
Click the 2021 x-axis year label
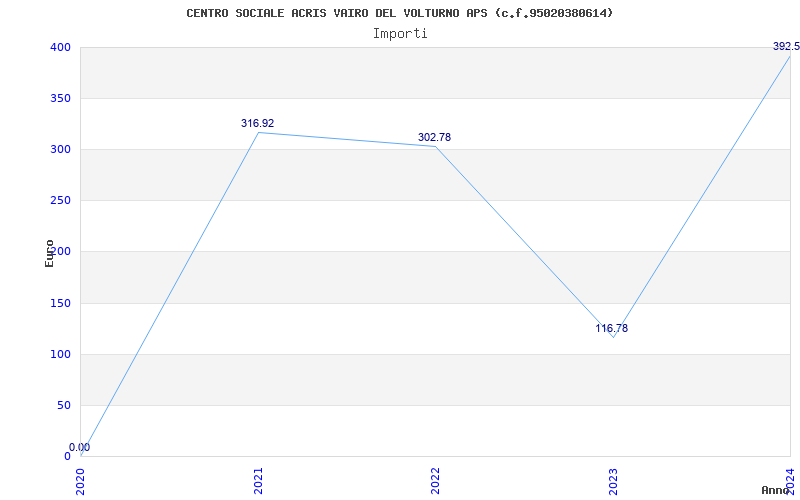pyautogui.click(x=259, y=481)
